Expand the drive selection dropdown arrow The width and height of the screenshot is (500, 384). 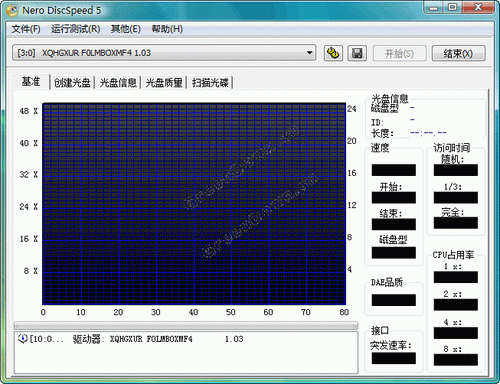pyautogui.click(x=309, y=53)
